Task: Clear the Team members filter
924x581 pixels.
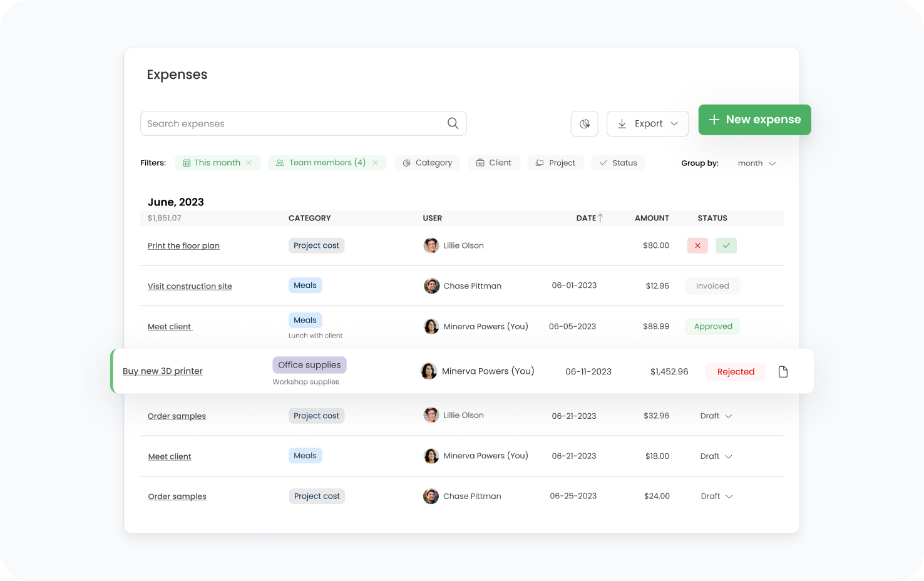Action: point(376,163)
